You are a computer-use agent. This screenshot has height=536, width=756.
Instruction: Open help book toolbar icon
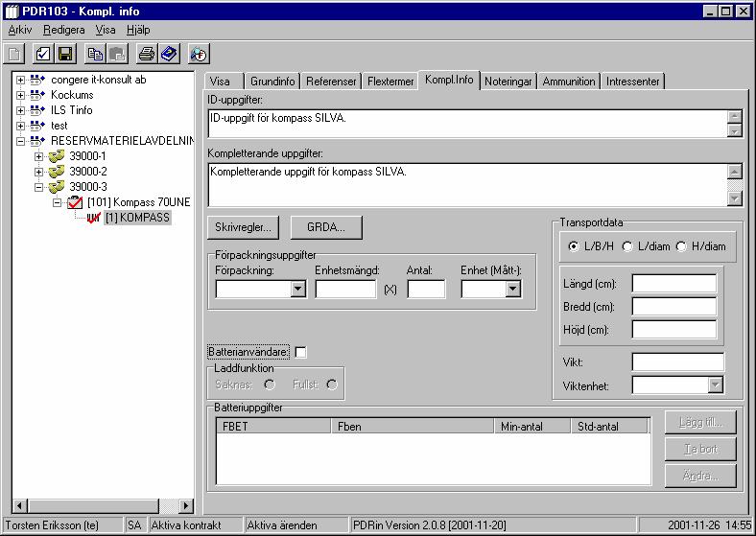pos(169,54)
